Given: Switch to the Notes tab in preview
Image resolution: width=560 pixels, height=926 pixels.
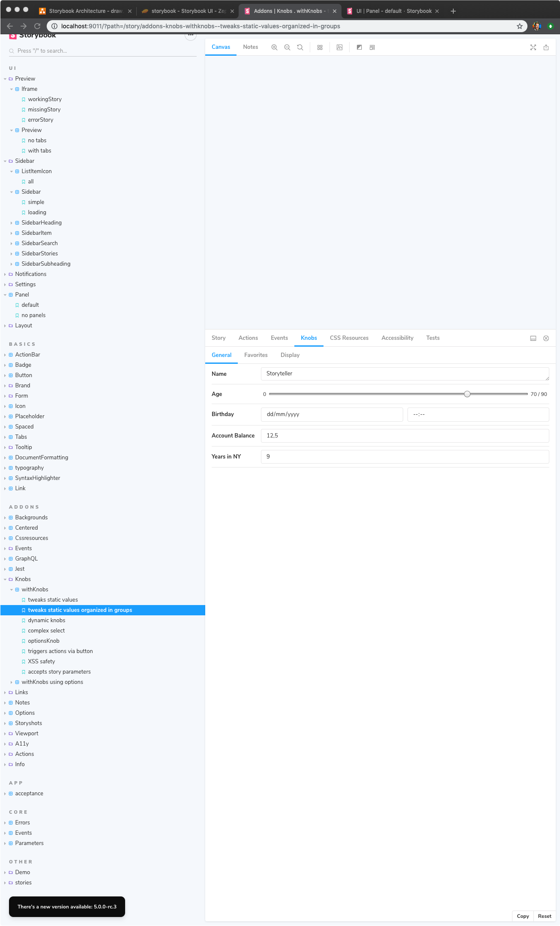Looking at the screenshot, I should tap(251, 47).
